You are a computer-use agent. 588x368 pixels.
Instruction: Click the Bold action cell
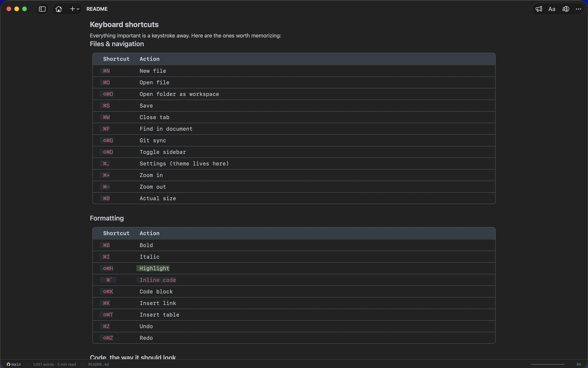pos(146,245)
